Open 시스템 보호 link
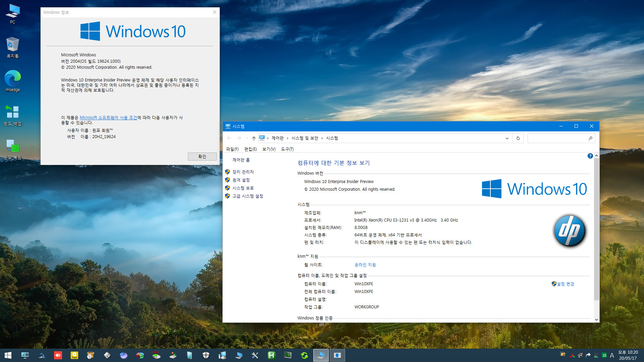The height and width of the screenshot is (362, 644). pos(243,188)
